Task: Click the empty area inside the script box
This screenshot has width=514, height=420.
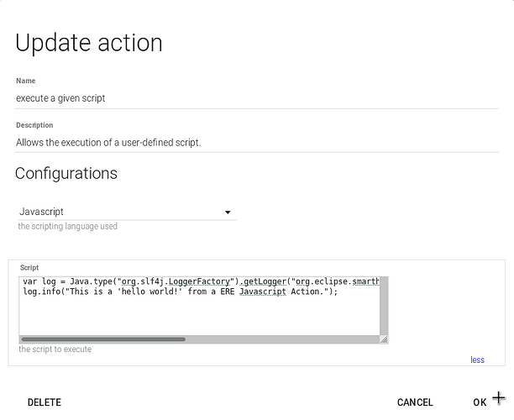Action: click(x=200, y=317)
